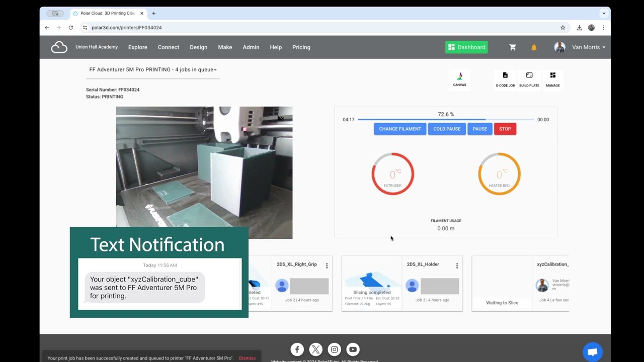Click the Job 2 user avatar
The height and width of the screenshot is (362, 644).
coord(282,286)
